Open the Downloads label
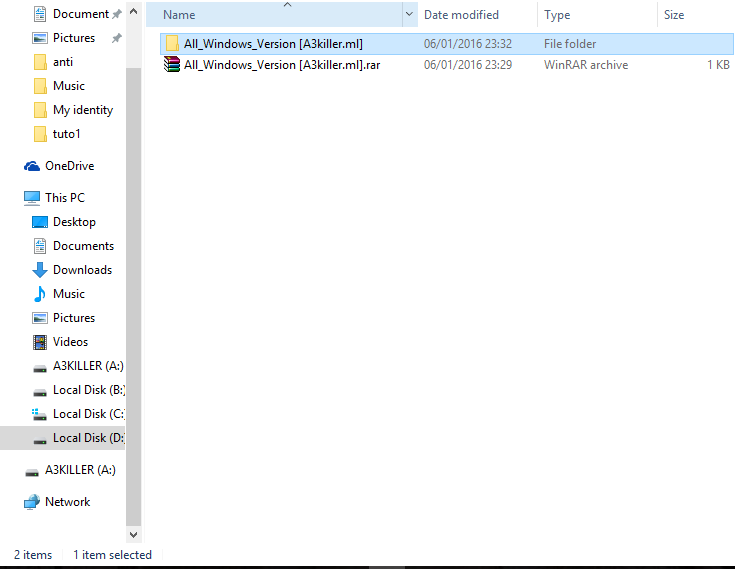The image size is (735, 569). click(x=82, y=270)
